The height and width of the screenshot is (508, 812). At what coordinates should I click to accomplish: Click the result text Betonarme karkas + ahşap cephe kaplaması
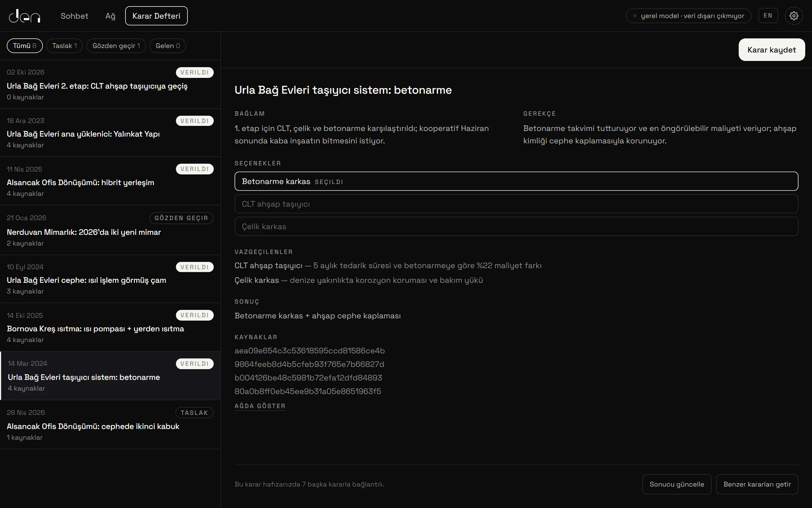(317, 316)
